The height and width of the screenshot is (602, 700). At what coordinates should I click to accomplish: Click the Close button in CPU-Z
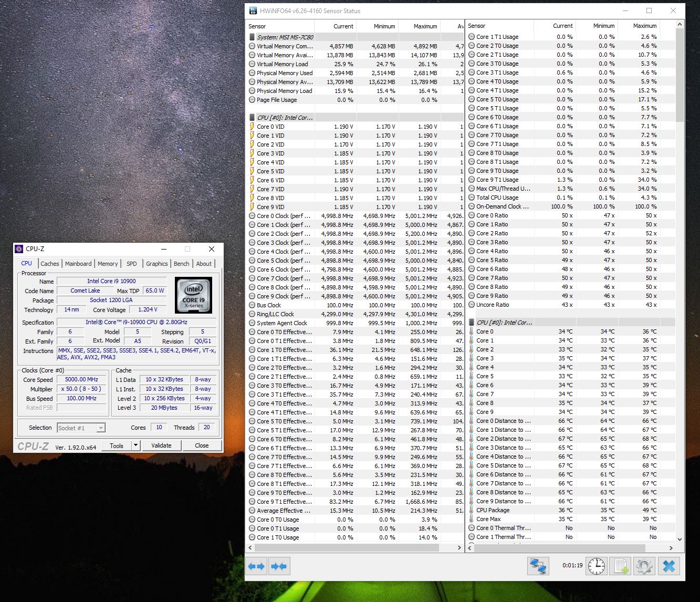click(202, 445)
